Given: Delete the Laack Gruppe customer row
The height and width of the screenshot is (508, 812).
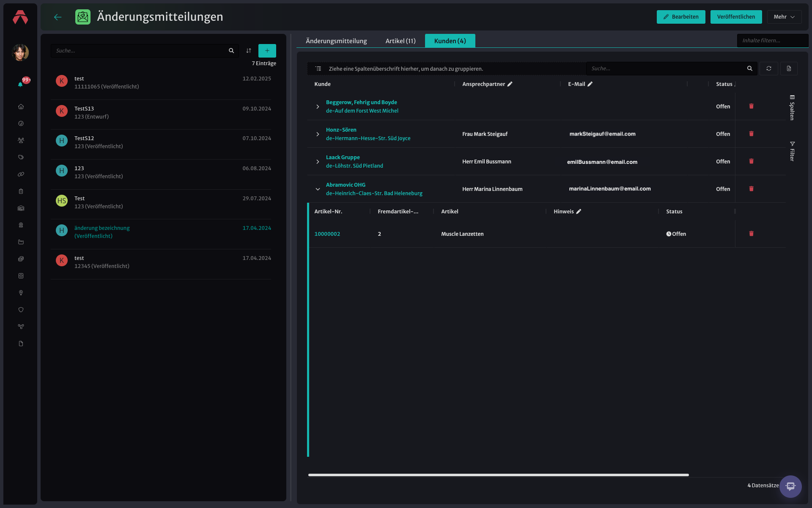Looking at the screenshot, I should (752, 161).
